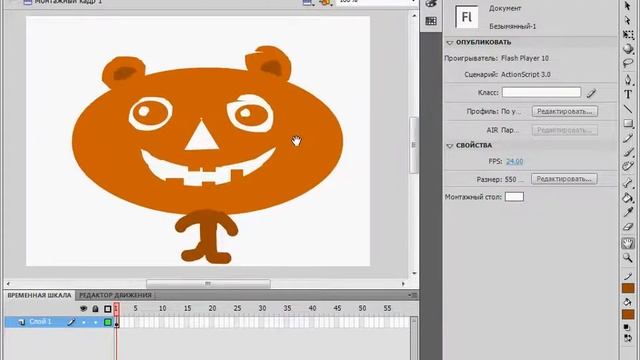
Task: Select the Deco tool
Action: (x=628, y=167)
